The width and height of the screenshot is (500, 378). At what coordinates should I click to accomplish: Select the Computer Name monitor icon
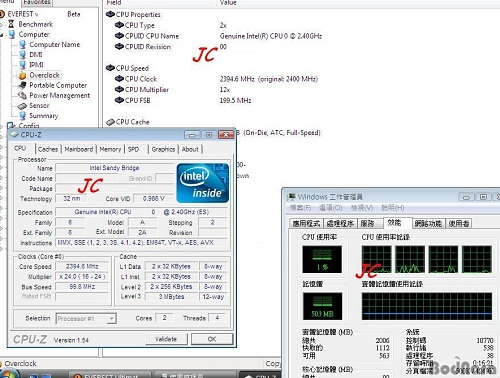[x=23, y=44]
